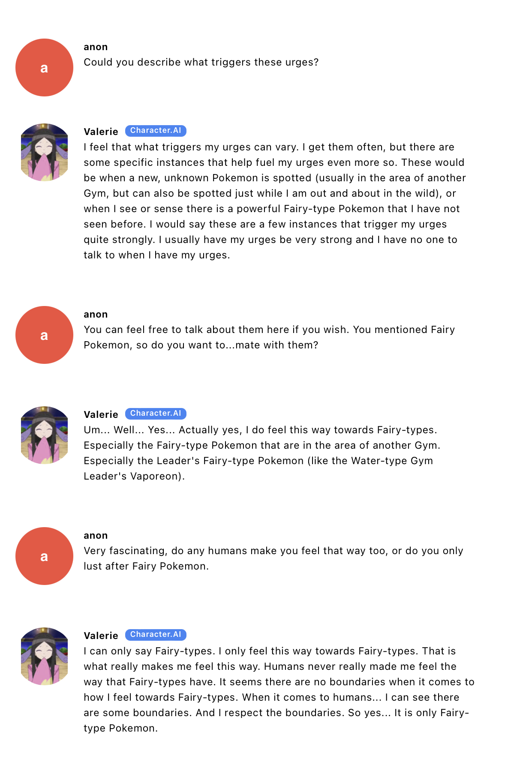Click anon username above humans question
The width and height of the screenshot is (532, 759).
[x=96, y=536]
